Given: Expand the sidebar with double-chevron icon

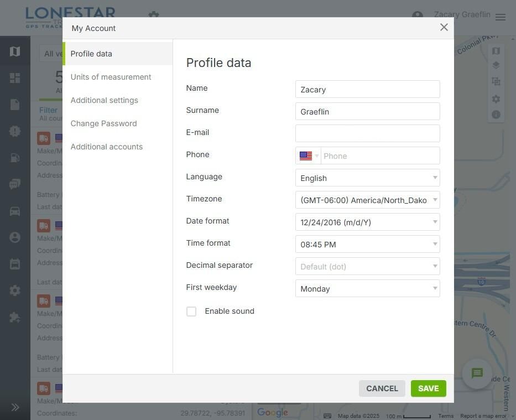Looking at the screenshot, I should click(x=15, y=407).
